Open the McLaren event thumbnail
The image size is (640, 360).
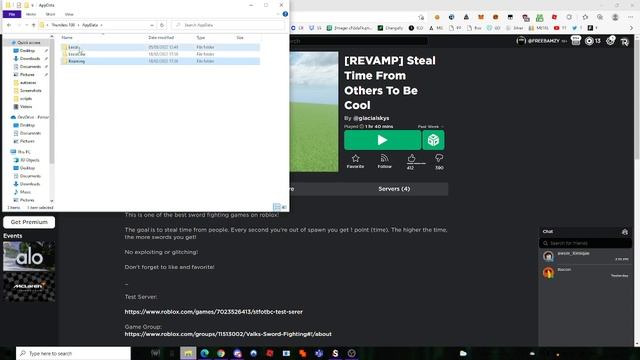coord(29,287)
